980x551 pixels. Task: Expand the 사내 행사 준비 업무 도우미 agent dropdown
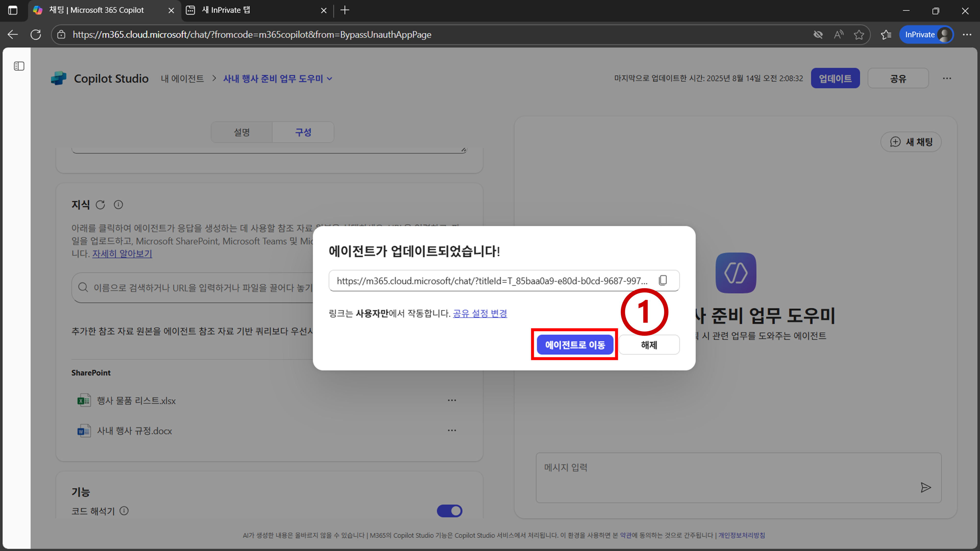(x=330, y=79)
